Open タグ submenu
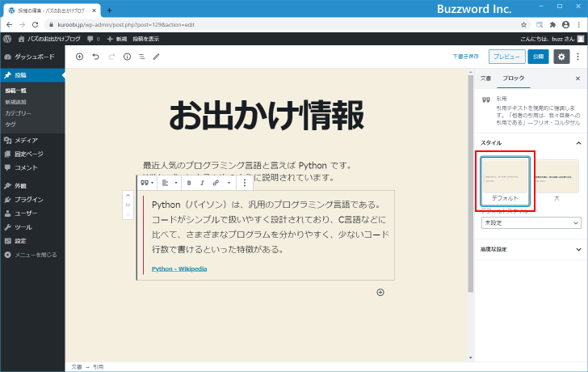The width and height of the screenshot is (588, 372). (10, 125)
